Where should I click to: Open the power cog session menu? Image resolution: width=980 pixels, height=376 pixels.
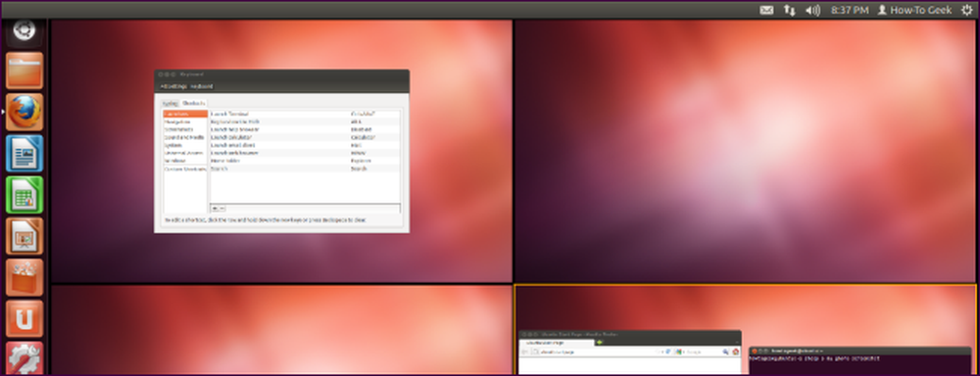[966, 10]
